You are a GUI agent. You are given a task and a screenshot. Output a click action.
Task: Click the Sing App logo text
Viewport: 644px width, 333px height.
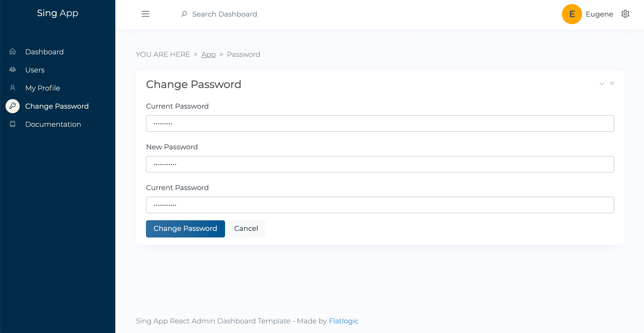57,13
